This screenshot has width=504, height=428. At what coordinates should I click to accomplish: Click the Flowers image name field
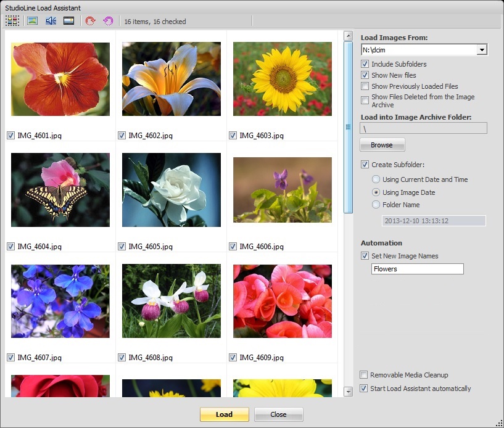pyautogui.click(x=417, y=269)
